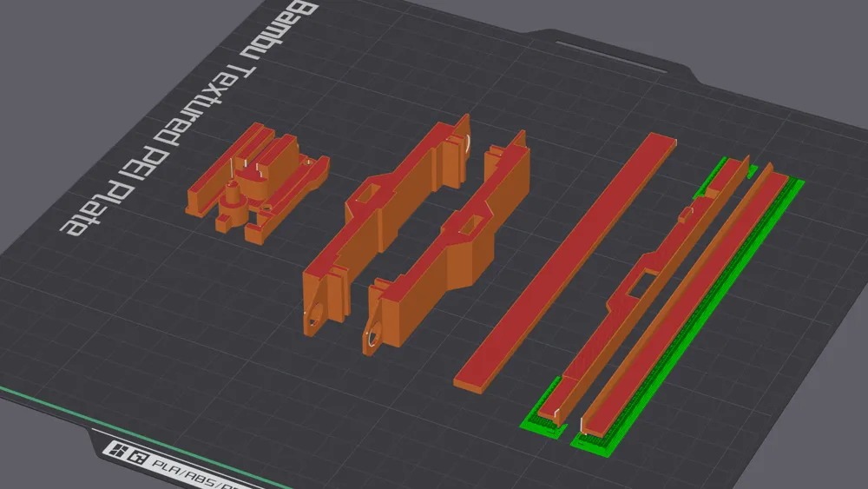
Task: Click the plate type icon at plate corner
Action: click(x=128, y=452)
